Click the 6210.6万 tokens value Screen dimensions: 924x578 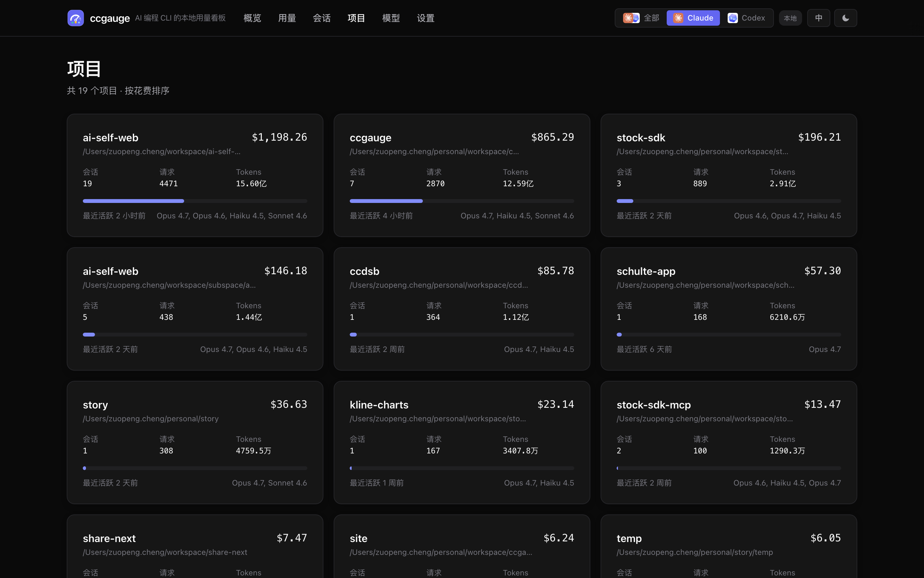(x=787, y=317)
